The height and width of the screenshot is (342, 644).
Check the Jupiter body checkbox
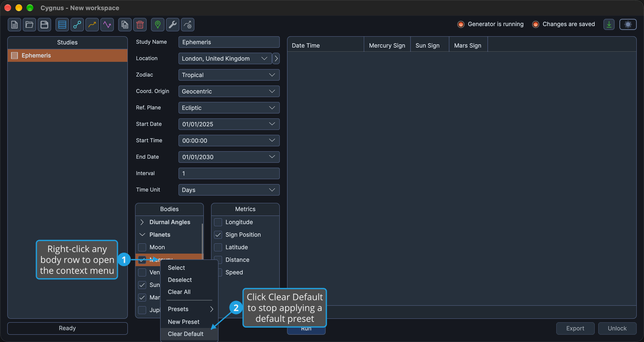(x=142, y=310)
